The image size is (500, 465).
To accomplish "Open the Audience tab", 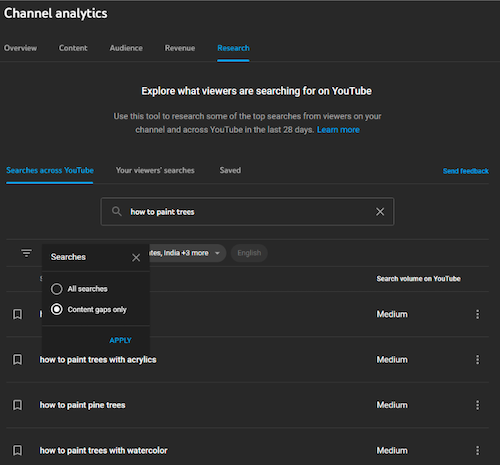I will 126,48.
